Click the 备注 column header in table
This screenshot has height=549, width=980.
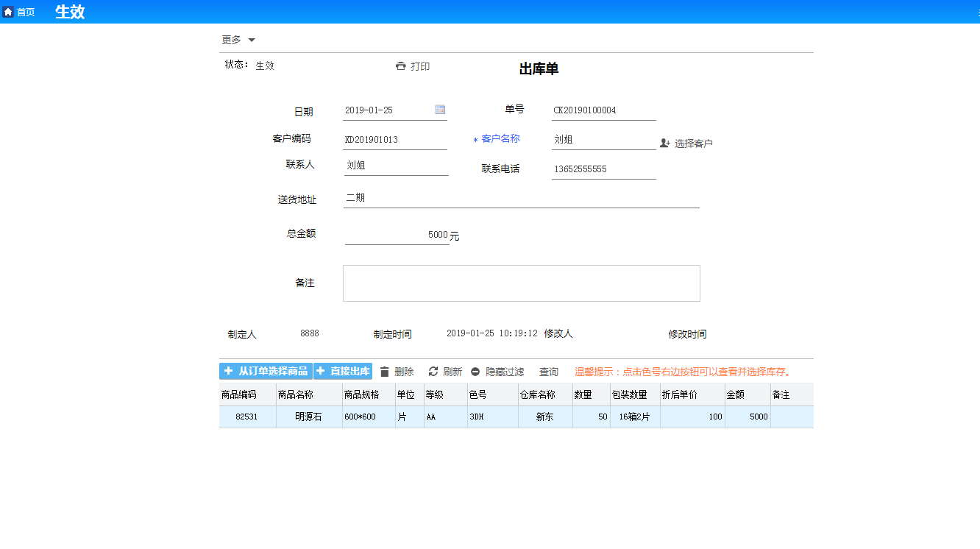tap(792, 394)
